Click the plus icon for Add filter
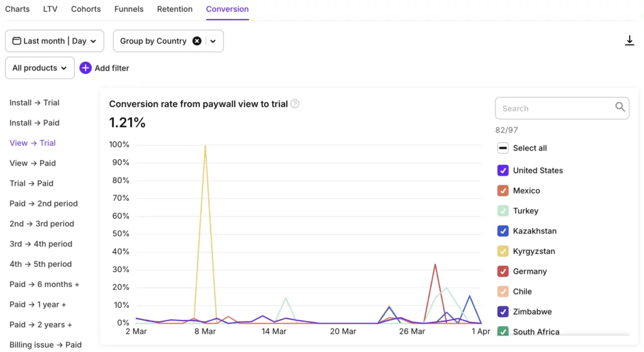The height and width of the screenshot is (352, 644). click(x=86, y=68)
